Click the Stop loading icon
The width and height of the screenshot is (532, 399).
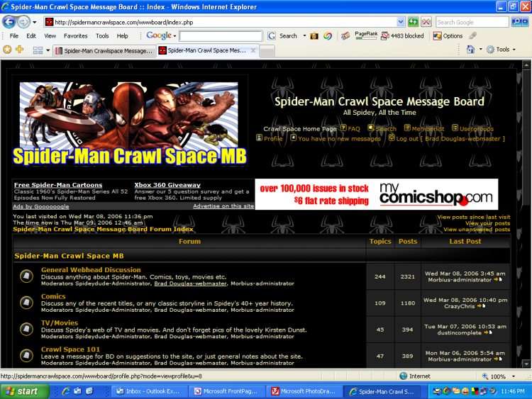[426, 22]
